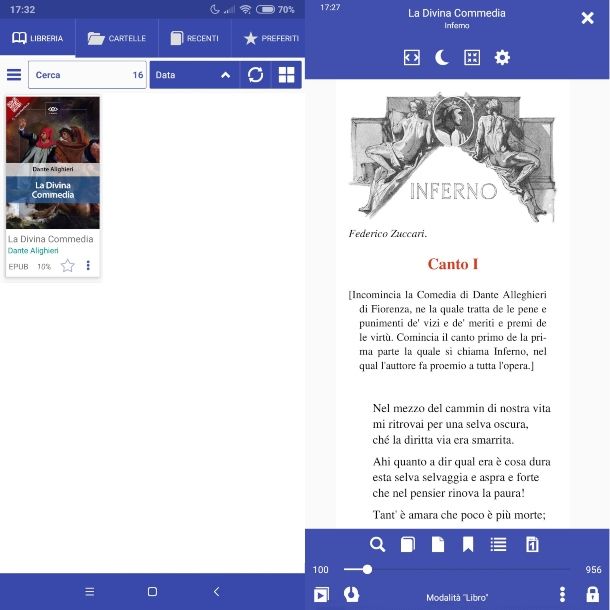610x610 pixels.
Task: Enable night mode with the moon icon
Action: (442, 58)
